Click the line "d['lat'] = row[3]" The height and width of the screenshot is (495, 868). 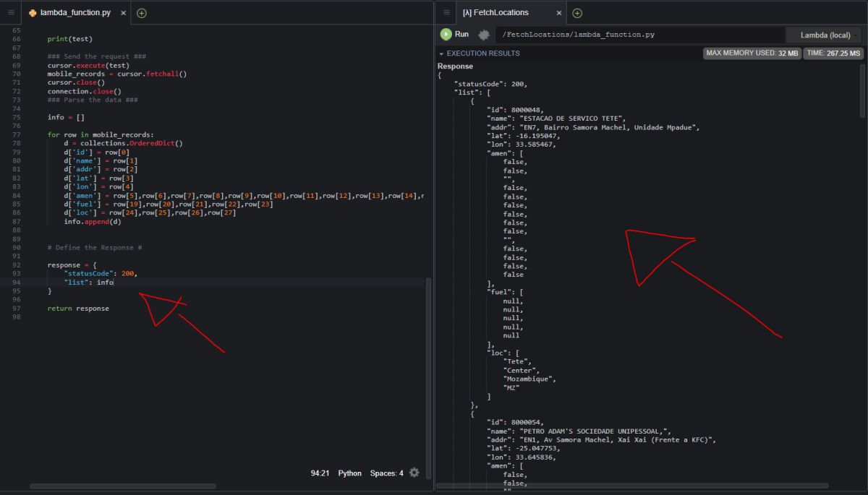tap(98, 178)
